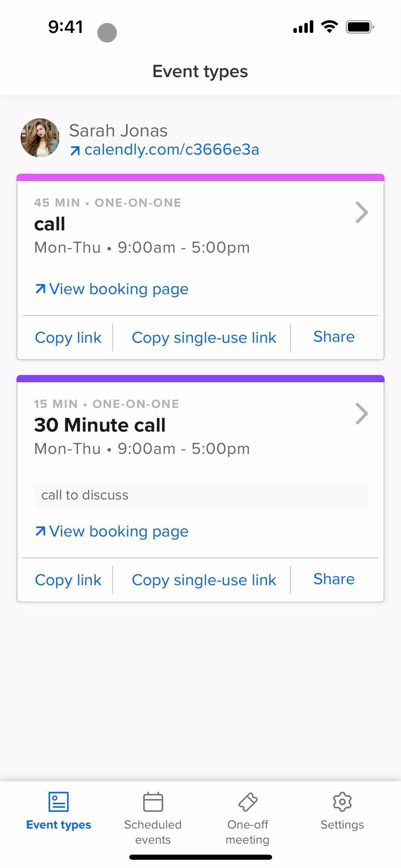The height and width of the screenshot is (868, 401).
Task: Tap arrow icon of second View booking page
Action: (40, 531)
